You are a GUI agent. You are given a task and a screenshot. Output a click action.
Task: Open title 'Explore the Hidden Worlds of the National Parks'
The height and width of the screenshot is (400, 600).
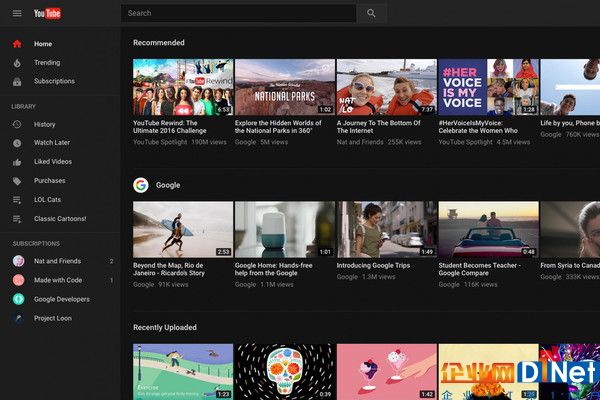(278, 127)
